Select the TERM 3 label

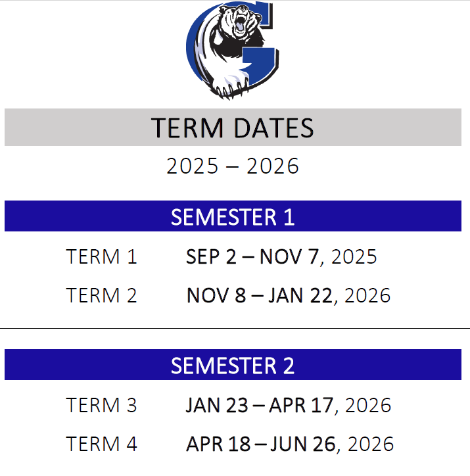[x=101, y=405]
